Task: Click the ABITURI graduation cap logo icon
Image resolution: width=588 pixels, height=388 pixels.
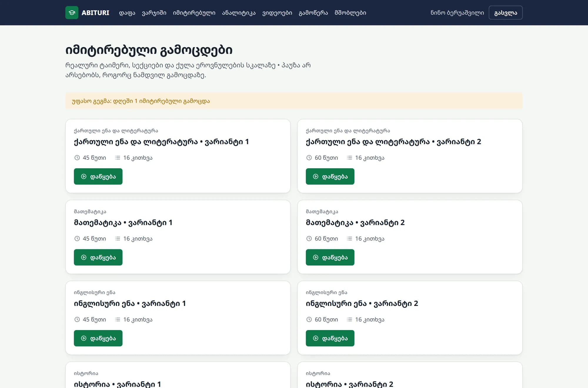Action: 72,13
